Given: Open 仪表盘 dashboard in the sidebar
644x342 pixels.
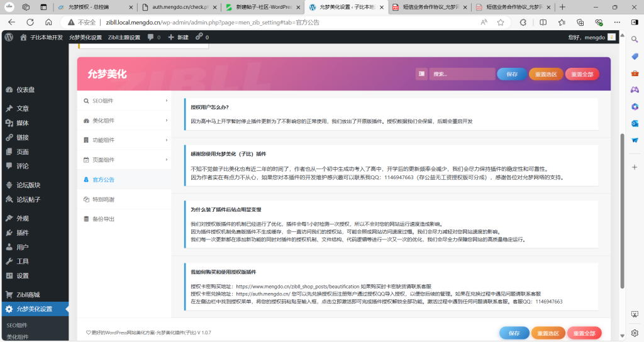Looking at the screenshot, I should click(x=25, y=90).
